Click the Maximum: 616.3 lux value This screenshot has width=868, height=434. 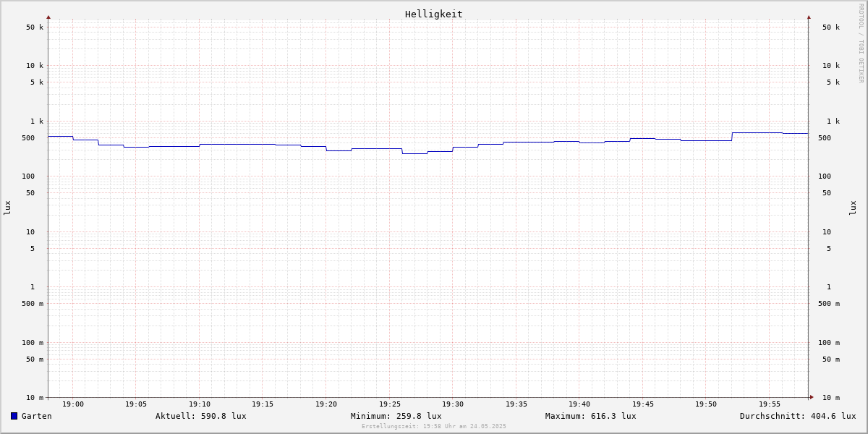[x=591, y=416]
